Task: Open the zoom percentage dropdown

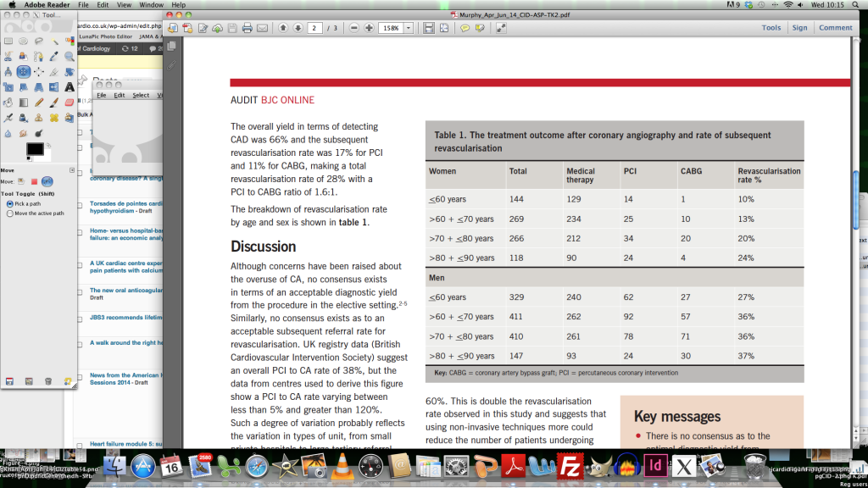Action: [x=409, y=28]
